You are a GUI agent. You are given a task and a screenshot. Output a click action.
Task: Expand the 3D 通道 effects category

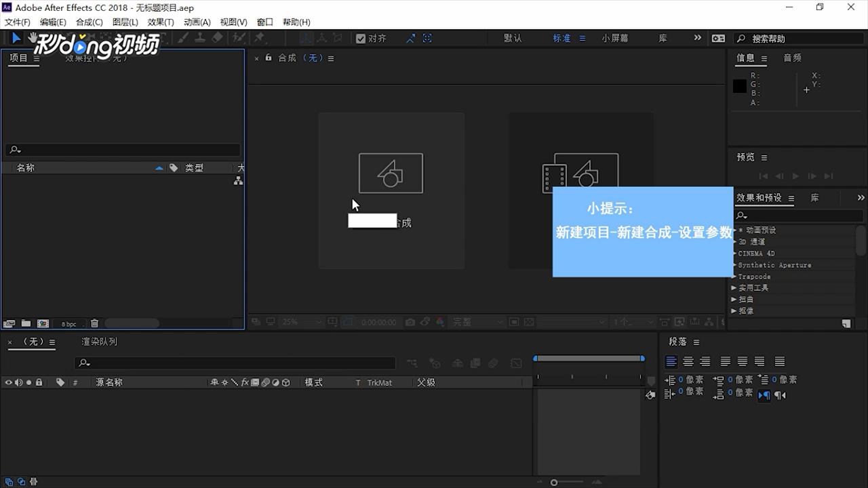734,242
